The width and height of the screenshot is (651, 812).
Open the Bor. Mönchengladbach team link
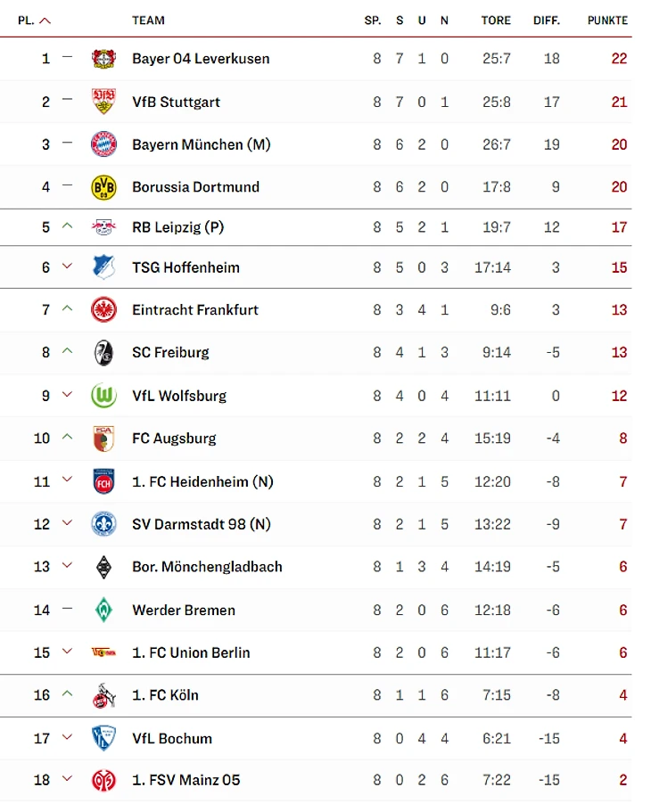[207, 567]
